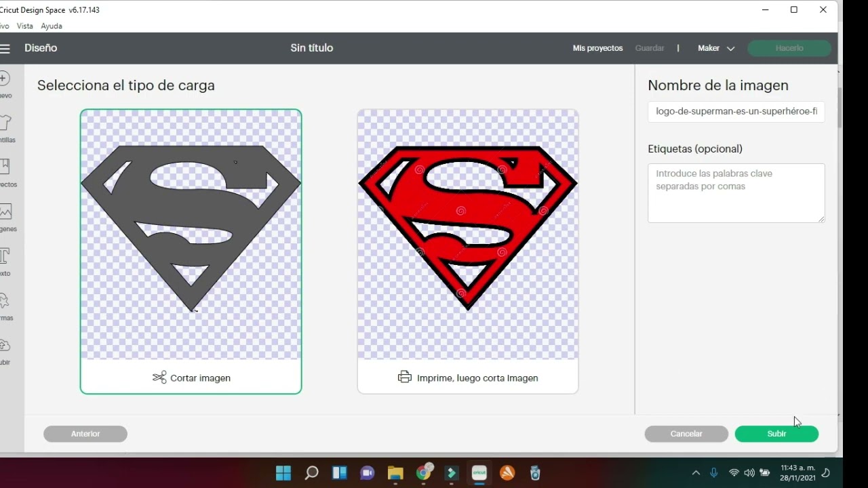Click the Cricut taskbar icon

click(479, 473)
